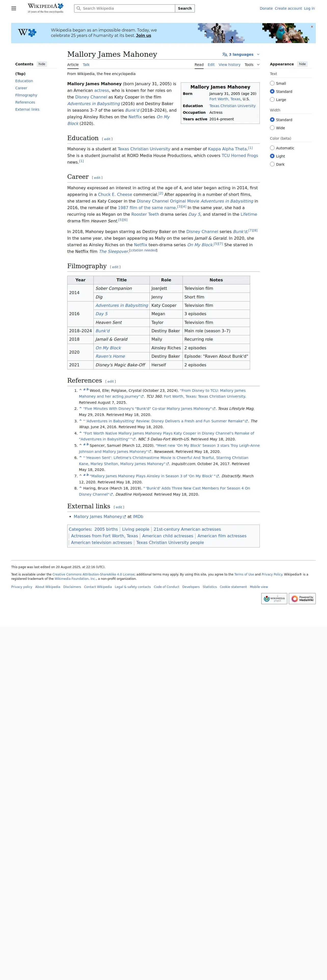This screenshot has height=980, width=327.
Task: Open Kappa Alpha Theta link
Action: 227,149
